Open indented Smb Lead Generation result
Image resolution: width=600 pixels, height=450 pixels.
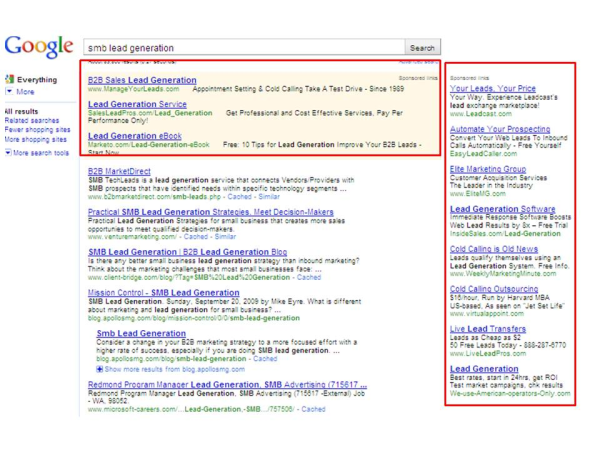click(141, 333)
